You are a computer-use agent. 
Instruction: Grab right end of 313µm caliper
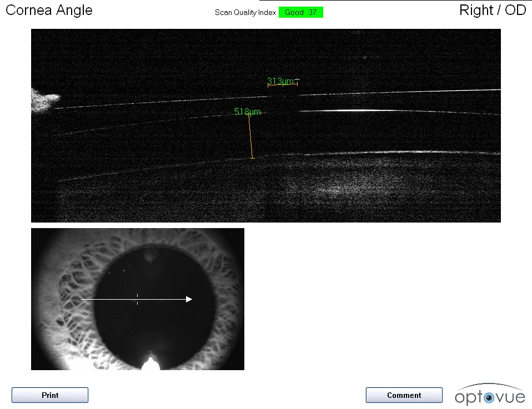point(297,83)
